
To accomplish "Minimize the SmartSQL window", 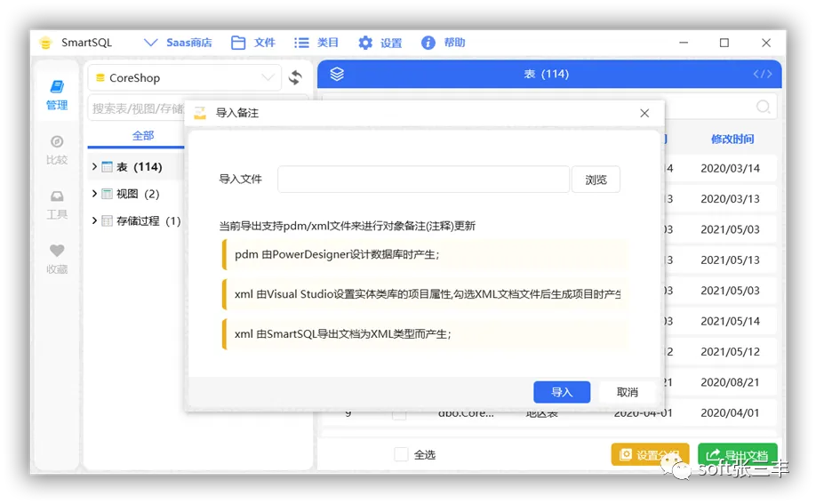I will tap(684, 43).
